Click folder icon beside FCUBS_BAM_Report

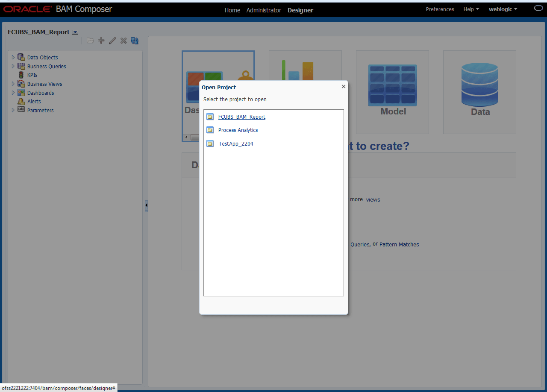point(210,117)
